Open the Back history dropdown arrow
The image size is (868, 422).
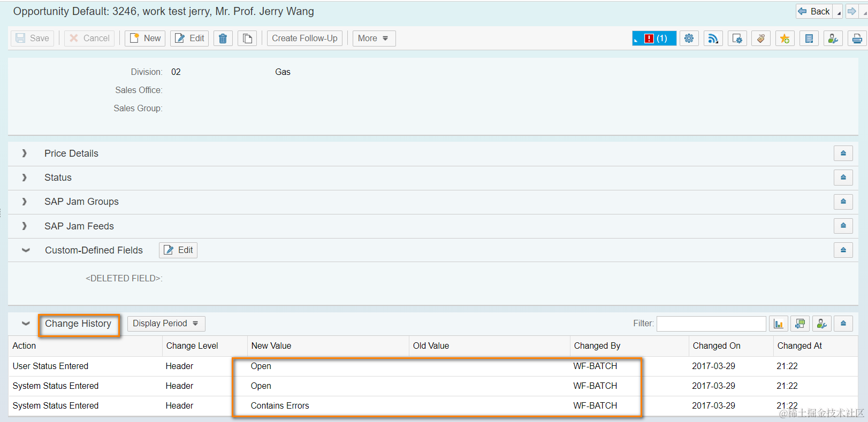click(839, 12)
